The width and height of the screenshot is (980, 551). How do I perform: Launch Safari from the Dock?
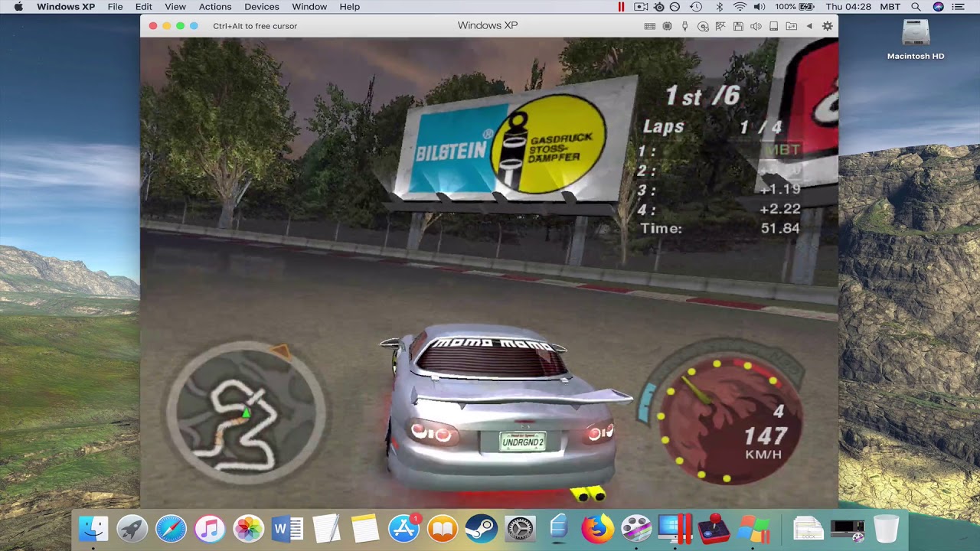coord(171,529)
